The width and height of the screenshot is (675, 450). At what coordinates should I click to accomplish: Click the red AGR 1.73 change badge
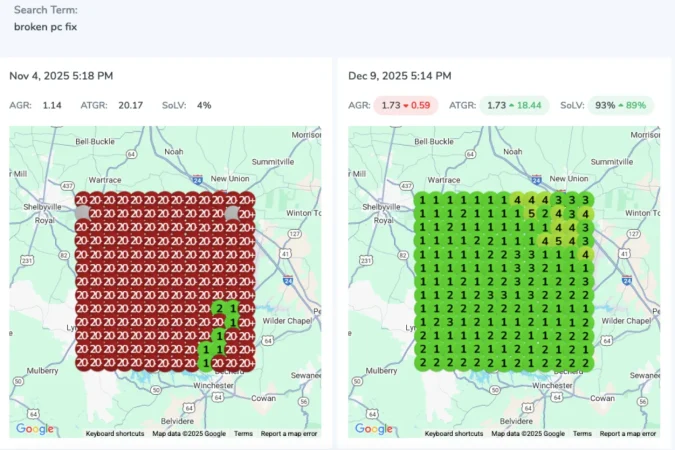405,105
